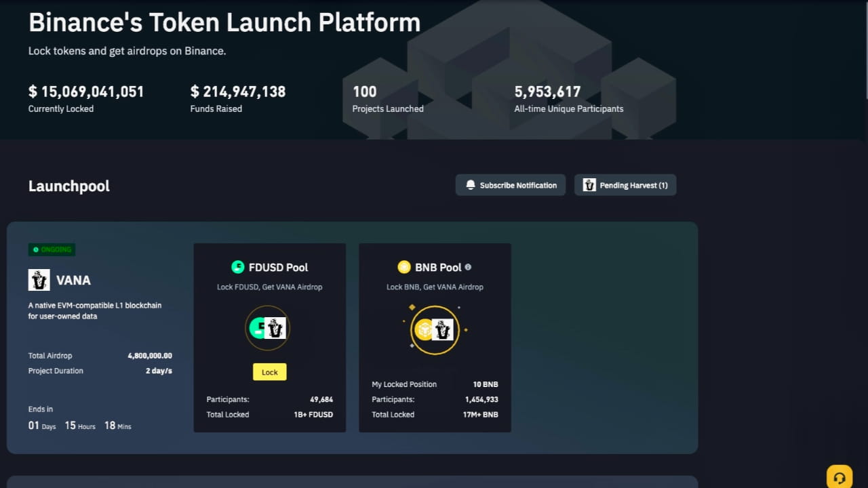
Task: Click the Lock FDUSD, Get VANA Airdrop subtitle
Action: coord(270,287)
